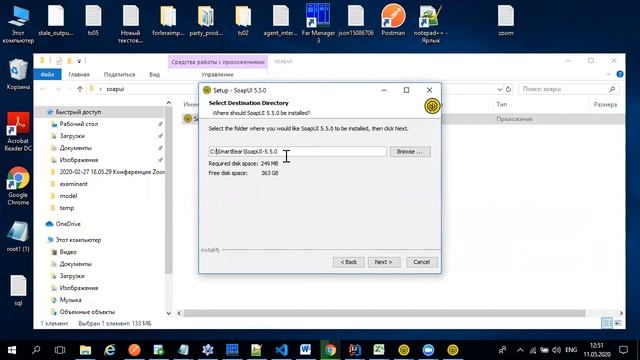Select the party_prod folder on desktop

tap(206, 20)
